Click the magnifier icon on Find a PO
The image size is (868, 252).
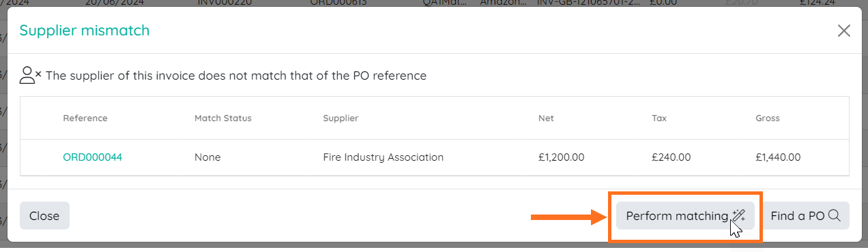(835, 215)
